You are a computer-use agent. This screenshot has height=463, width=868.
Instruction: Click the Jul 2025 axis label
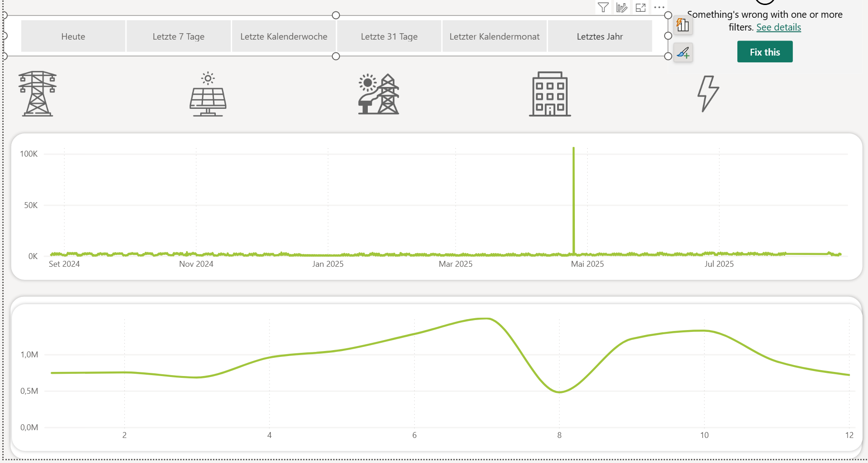(719, 264)
